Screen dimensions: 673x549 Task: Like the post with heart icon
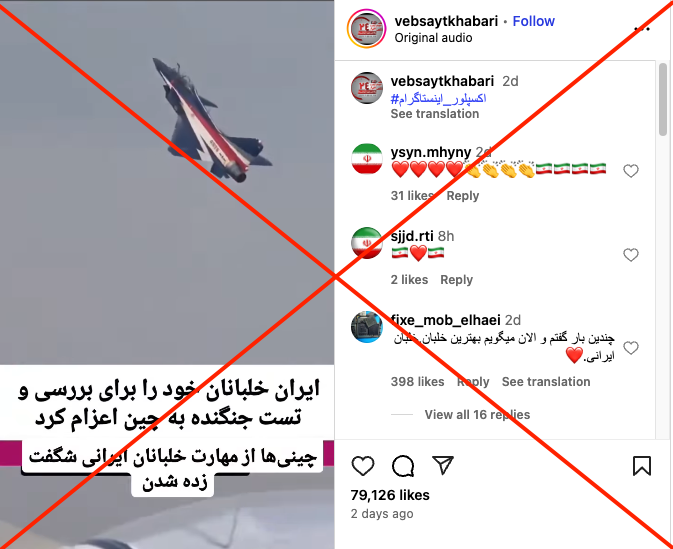tap(363, 466)
